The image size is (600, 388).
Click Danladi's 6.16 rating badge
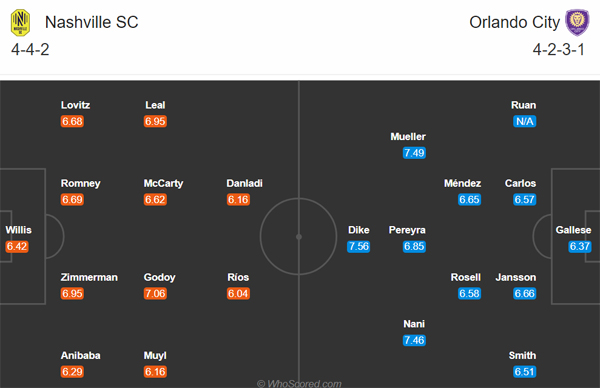tap(238, 199)
